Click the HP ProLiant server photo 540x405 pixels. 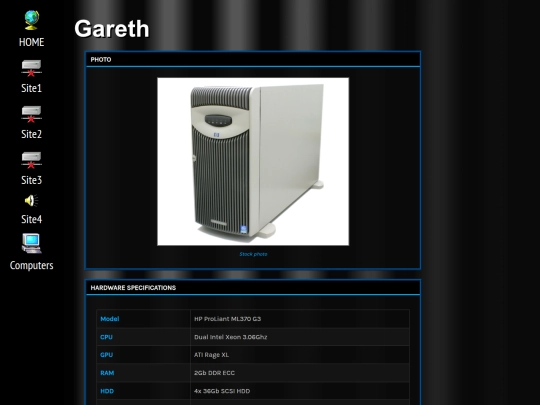tap(253, 162)
